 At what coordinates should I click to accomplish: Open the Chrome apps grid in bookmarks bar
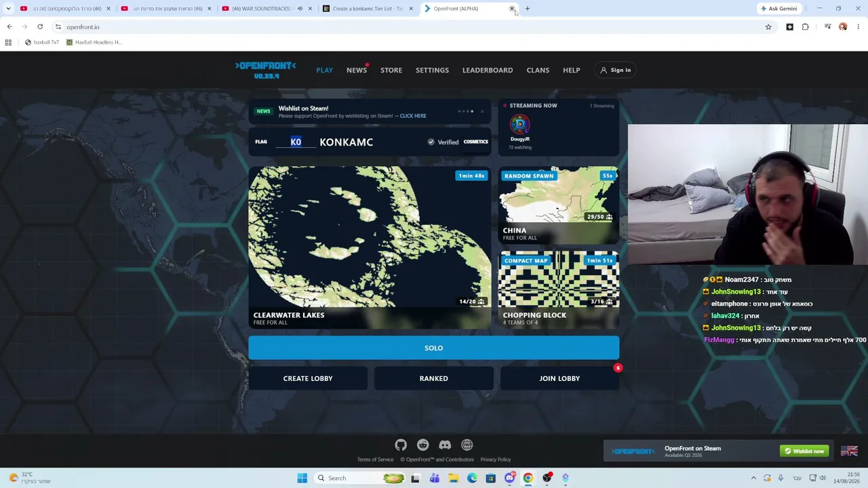(x=8, y=42)
